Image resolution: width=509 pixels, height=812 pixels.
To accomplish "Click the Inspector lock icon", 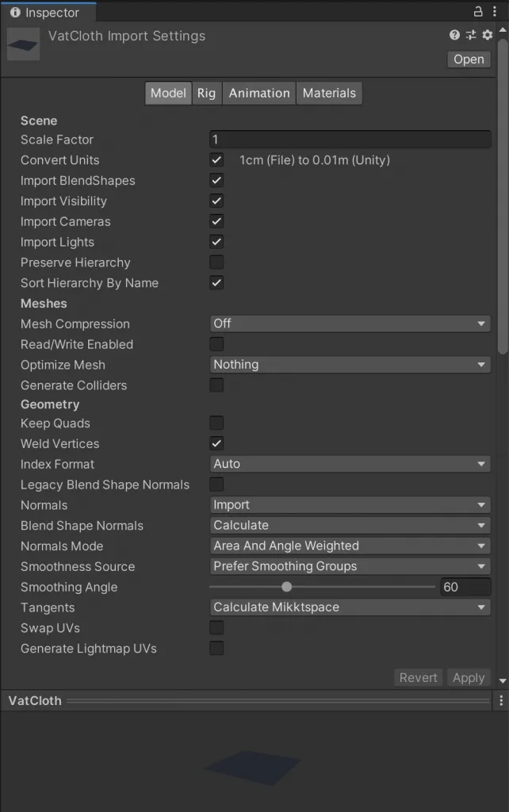I will click(x=478, y=11).
